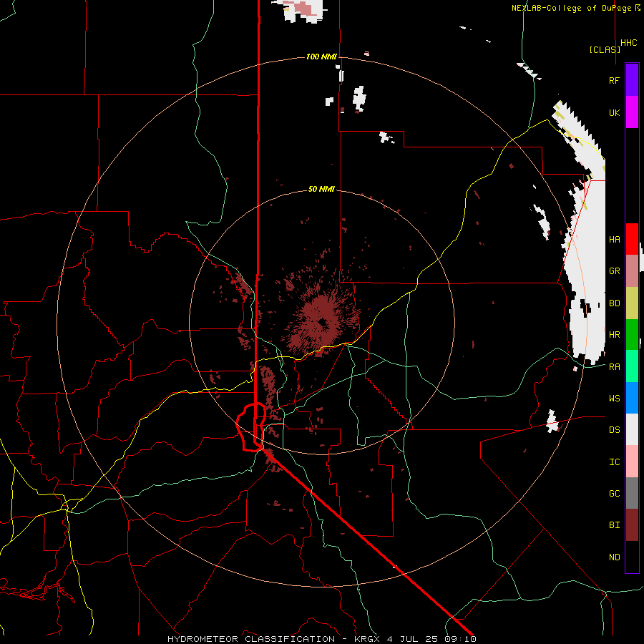
Task: Click the radar site center clutter pattern
Action: pos(322,321)
